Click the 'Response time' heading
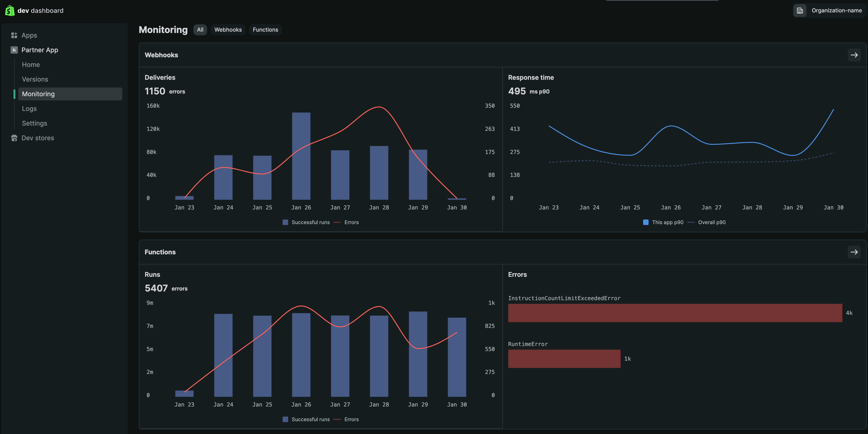The width and height of the screenshot is (868, 434). [531, 77]
